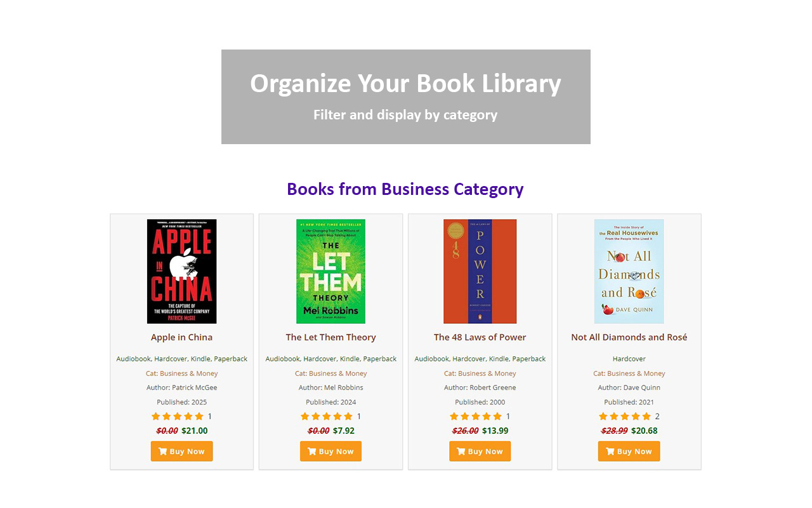Click the Not All Diamonds and Rosé cover

click(629, 271)
